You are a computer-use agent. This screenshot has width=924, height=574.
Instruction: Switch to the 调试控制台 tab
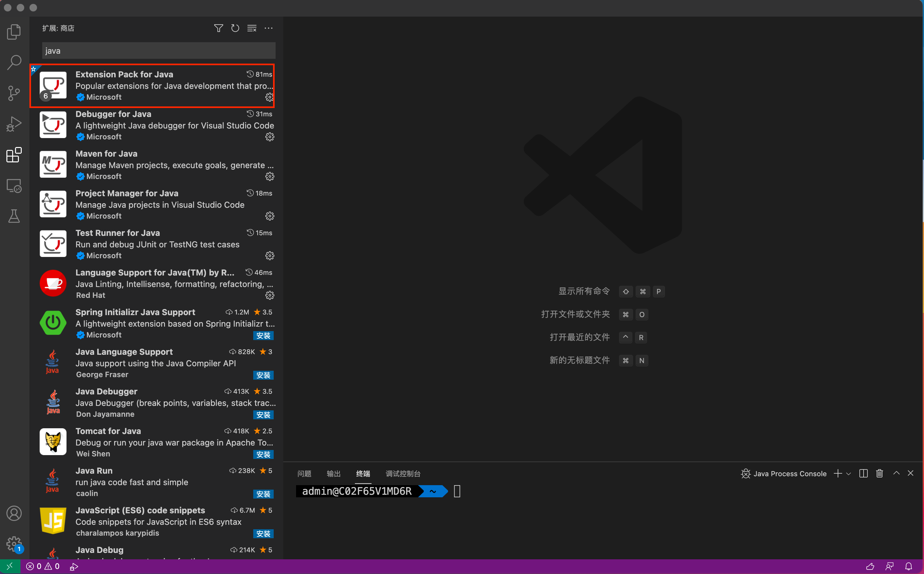[403, 473]
